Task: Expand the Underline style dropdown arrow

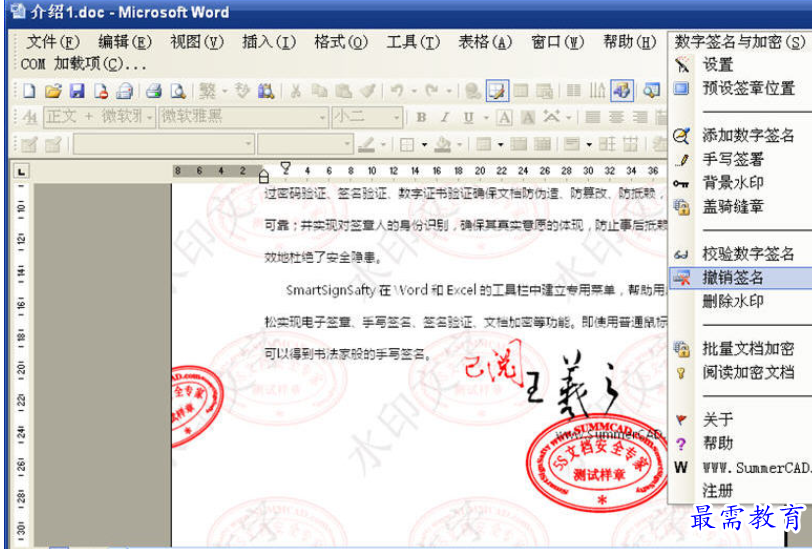Action: [x=485, y=118]
